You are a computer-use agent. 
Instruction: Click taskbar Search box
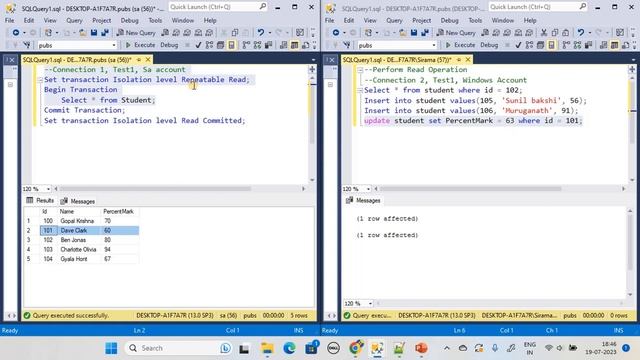[x=178, y=348]
